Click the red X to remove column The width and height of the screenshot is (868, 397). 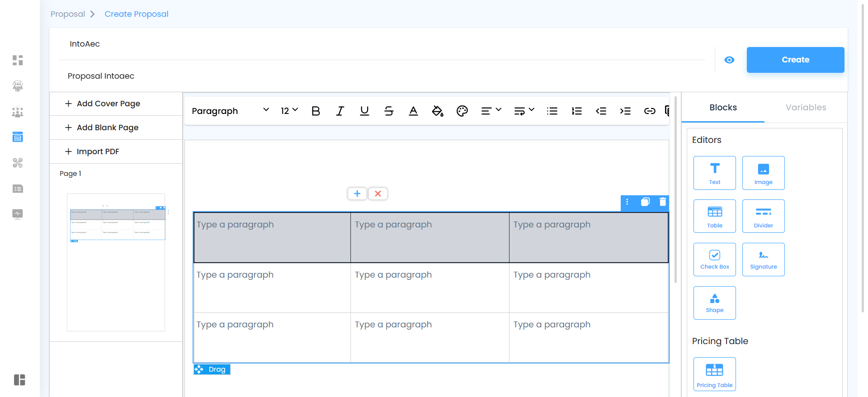point(378,194)
